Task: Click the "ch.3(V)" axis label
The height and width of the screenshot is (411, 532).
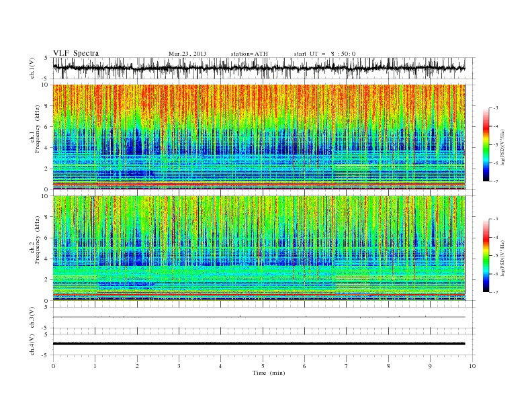Action: point(32,318)
